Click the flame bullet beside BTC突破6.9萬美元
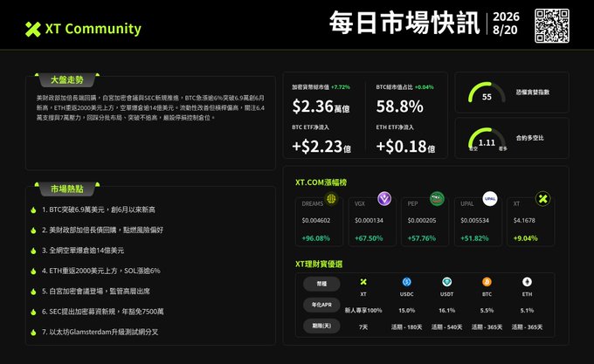 tap(33, 210)
